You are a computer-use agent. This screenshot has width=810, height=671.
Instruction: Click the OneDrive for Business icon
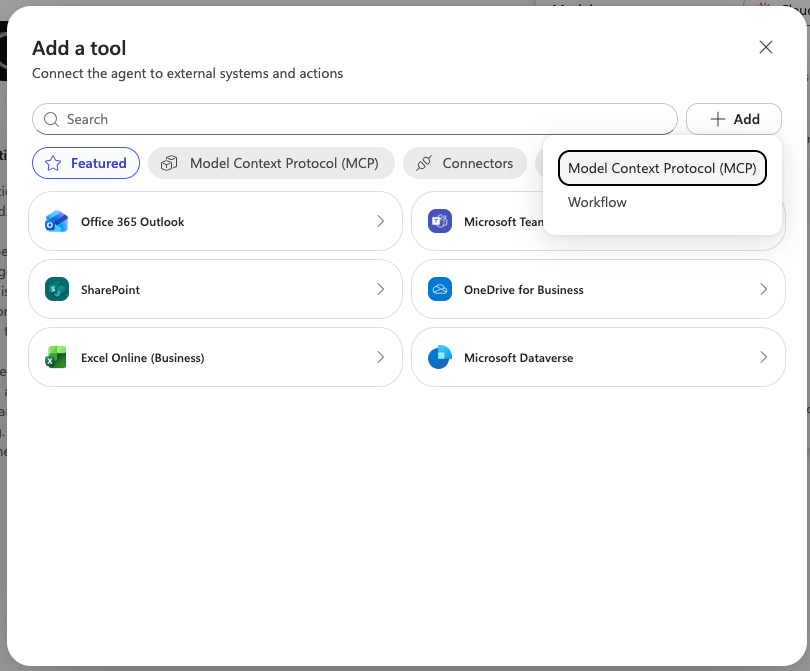(x=440, y=289)
